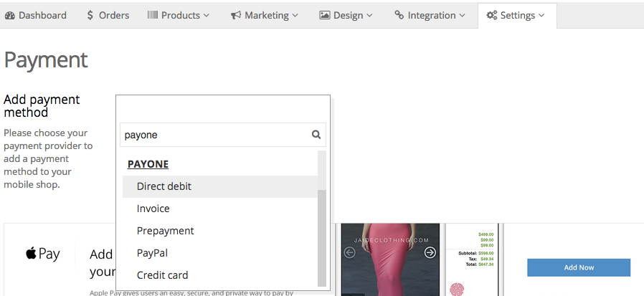This screenshot has height=296, width=644.
Task: Click the search magnifier icon in dropdown
Action: click(316, 135)
